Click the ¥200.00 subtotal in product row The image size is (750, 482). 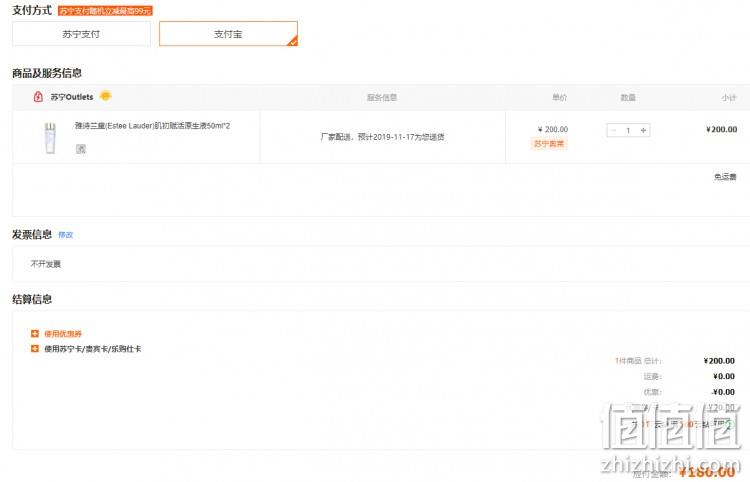[721, 130]
